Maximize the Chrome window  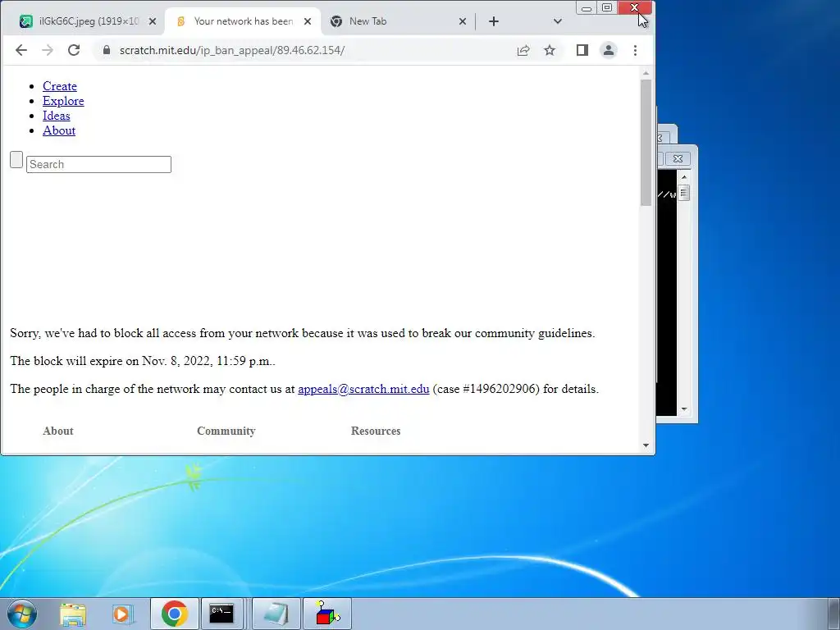click(607, 7)
